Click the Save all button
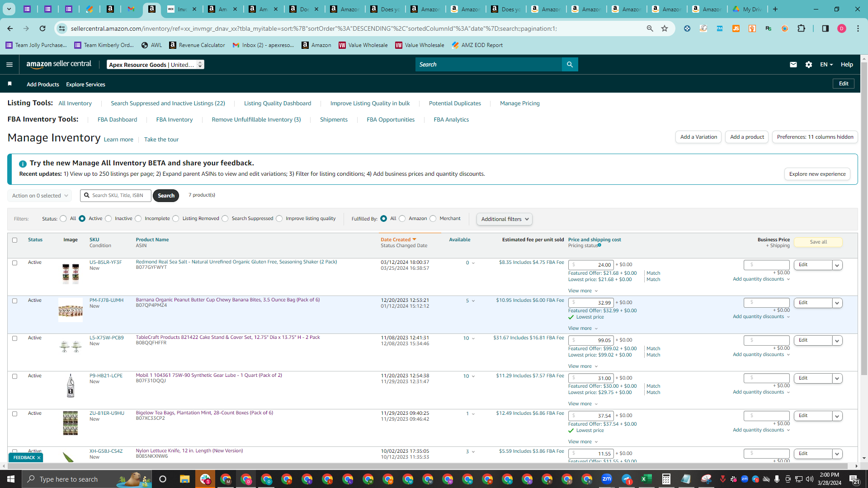The height and width of the screenshot is (488, 868). 818,242
